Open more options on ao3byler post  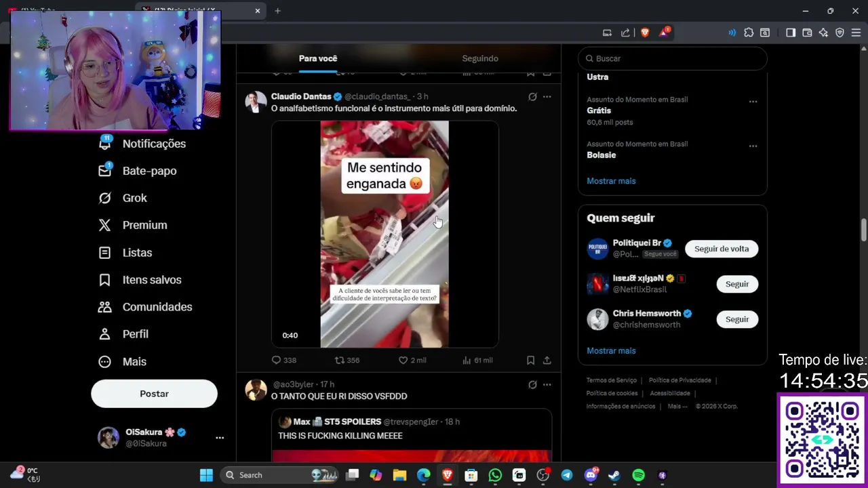pyautogui.click(x=547, y=385)
